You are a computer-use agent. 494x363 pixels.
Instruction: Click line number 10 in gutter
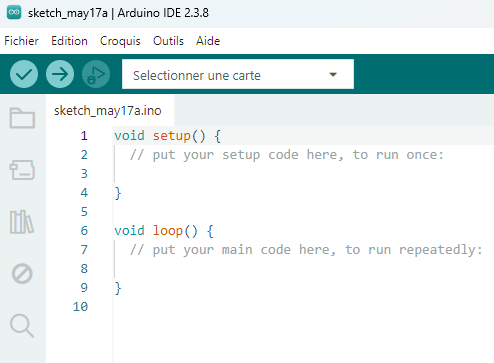81,307
